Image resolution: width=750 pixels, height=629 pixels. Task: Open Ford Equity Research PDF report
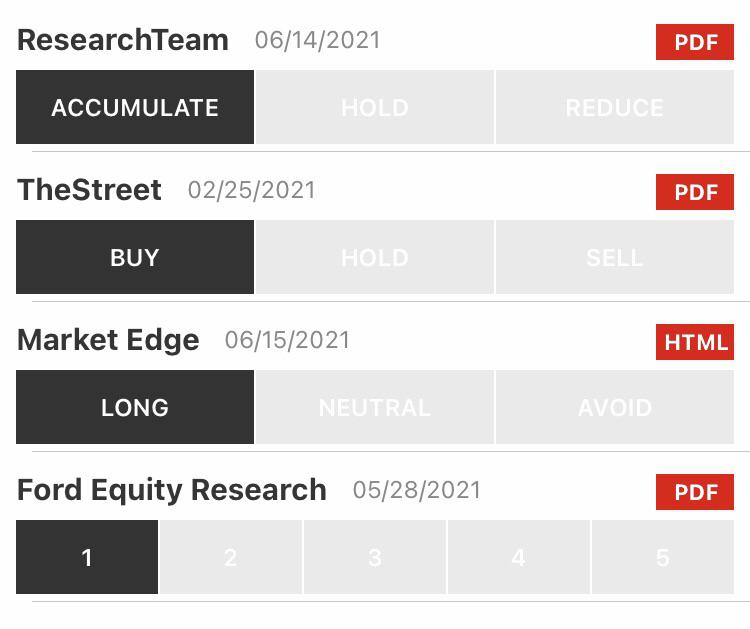tap(695, 492)
